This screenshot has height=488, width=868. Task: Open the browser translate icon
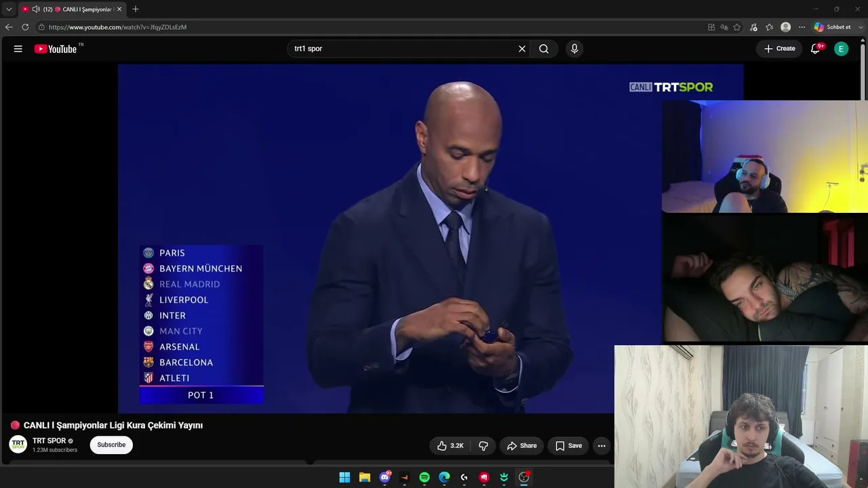(724, 27)
